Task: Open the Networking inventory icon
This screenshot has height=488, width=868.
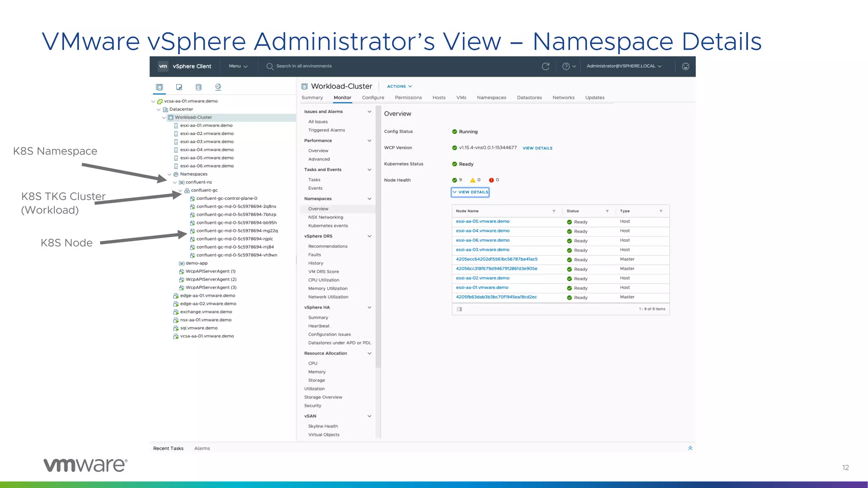Action: click(x=218, y=87)
